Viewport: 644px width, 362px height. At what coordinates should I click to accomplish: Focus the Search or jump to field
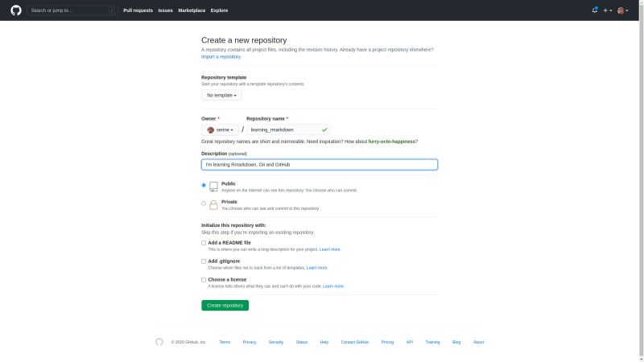(x=72, y=10)
